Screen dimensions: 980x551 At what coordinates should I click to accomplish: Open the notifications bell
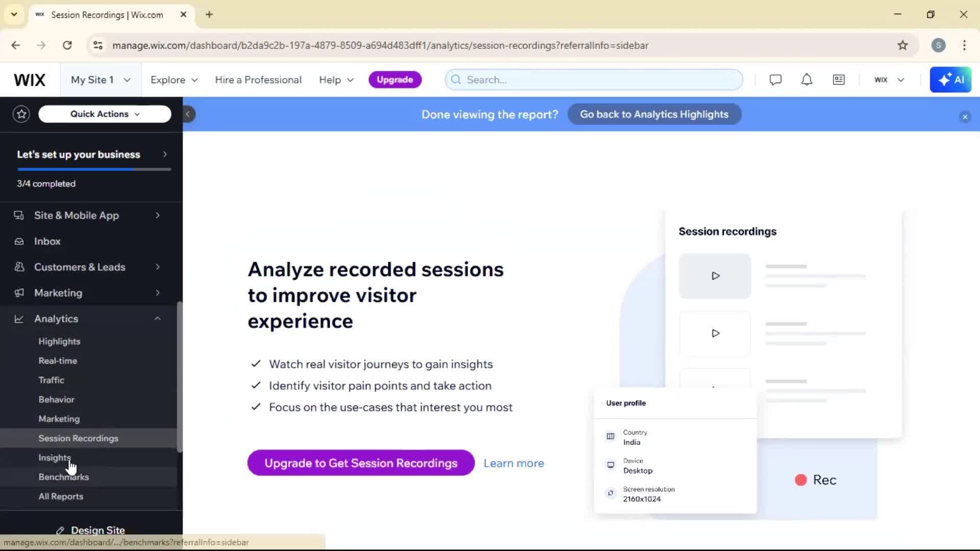[x=806, y=80]
